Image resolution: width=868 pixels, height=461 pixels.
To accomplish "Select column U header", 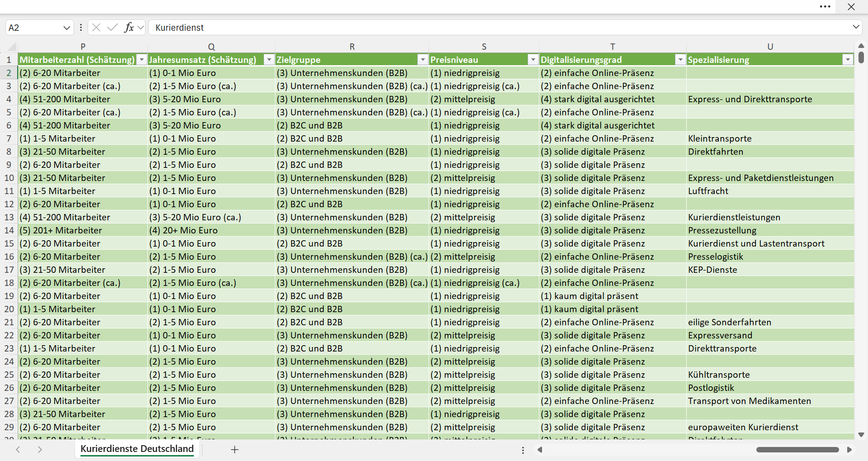I will pyautogui.click(x=770, y=47).
